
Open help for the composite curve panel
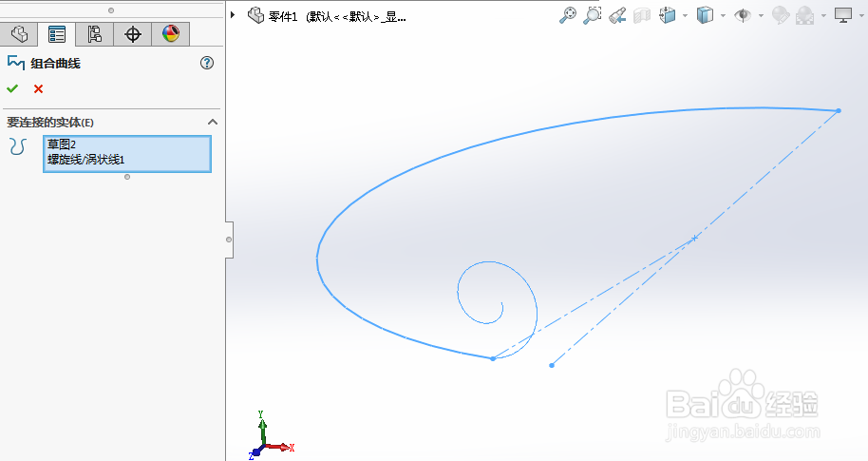click(206, 63)
